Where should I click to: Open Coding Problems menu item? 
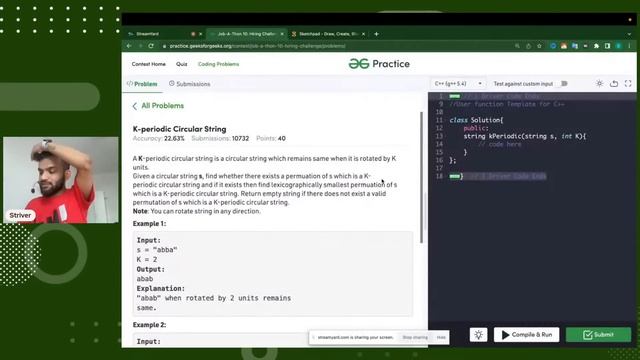pyautogui.click(x=218, y=64)
